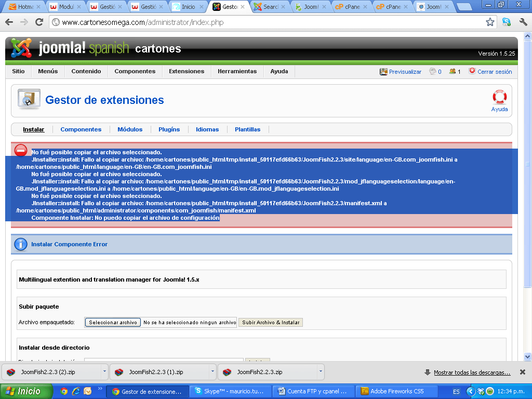Switch to the Search browser tab

270,6
